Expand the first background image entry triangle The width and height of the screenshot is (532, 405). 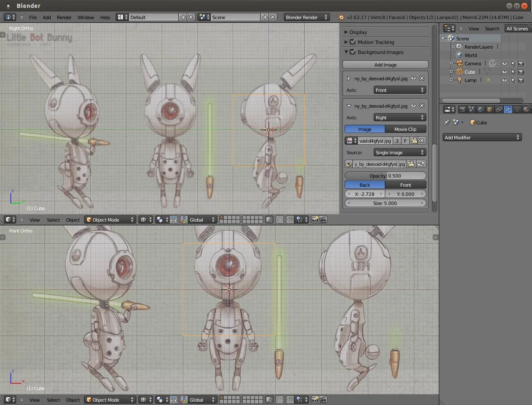tap(349, 78)
